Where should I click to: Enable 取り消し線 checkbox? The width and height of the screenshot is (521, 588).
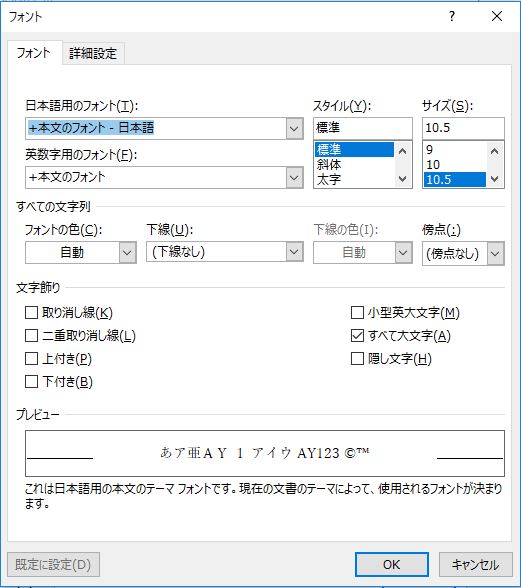32,312
